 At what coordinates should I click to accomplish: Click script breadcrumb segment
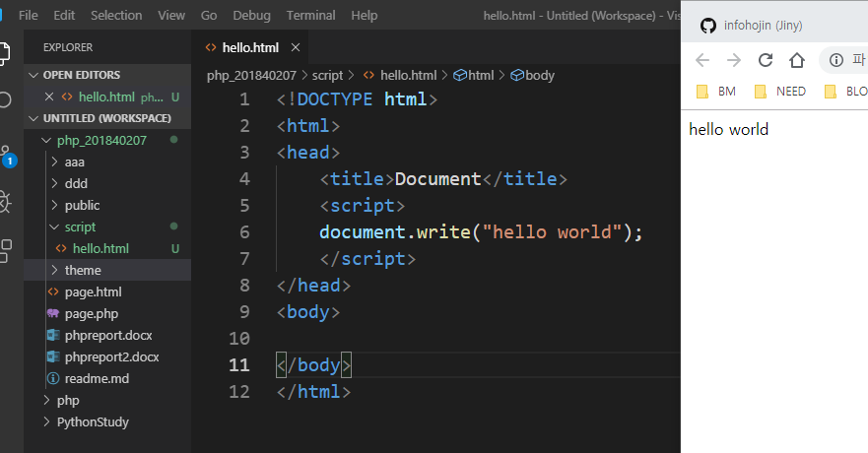click(327, 75)
